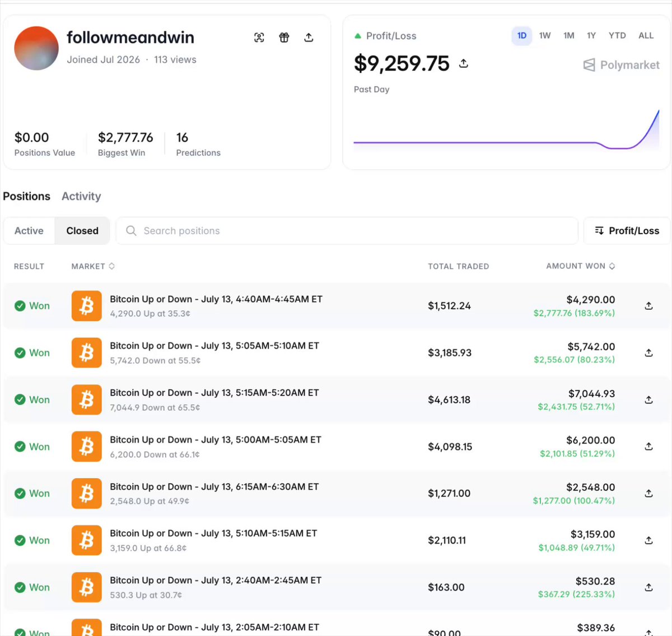This screenshot has width=672, height=636.
Task: Click Bitcoin icon for 5:10AM-5:15AM market
Action: click(x=87, y=541)
